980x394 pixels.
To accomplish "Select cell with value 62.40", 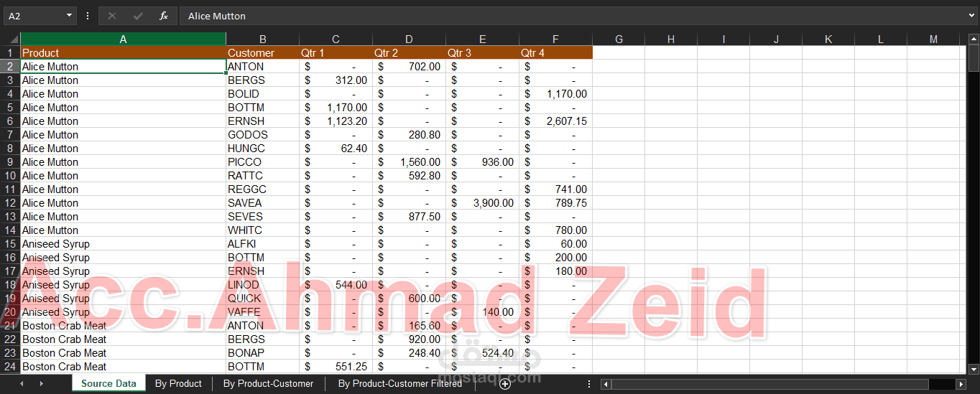I will [336, 149].
